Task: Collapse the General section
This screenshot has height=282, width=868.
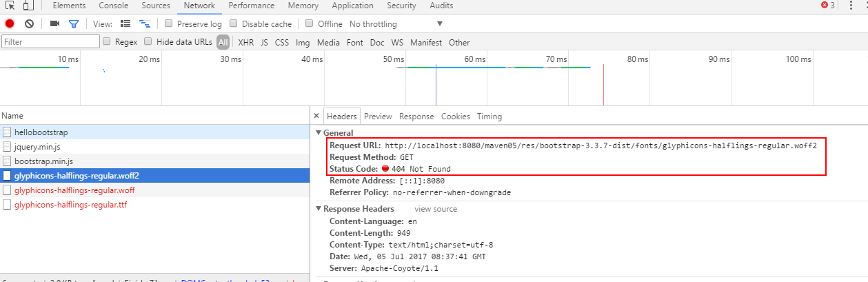Action: pyautogui.click(x=319, y=133)
